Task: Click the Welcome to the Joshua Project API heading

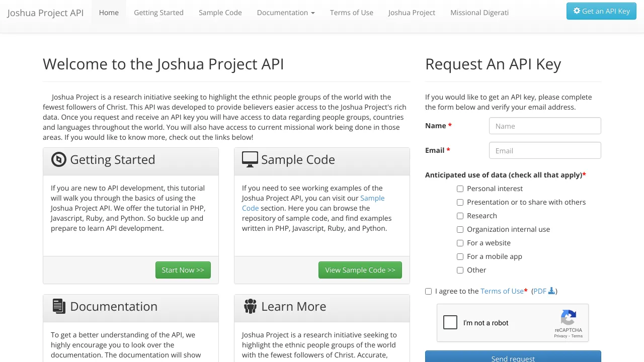Action: (164, 64)
